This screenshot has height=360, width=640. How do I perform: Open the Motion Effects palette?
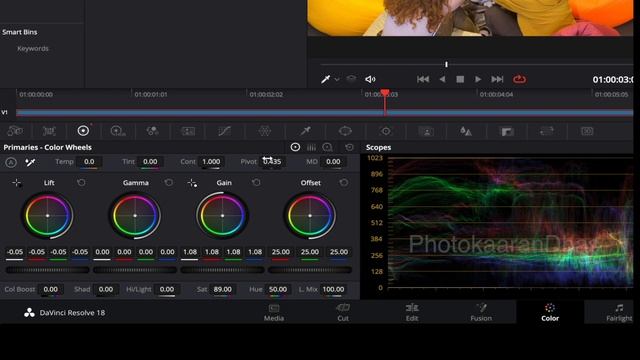pos(188,131)
